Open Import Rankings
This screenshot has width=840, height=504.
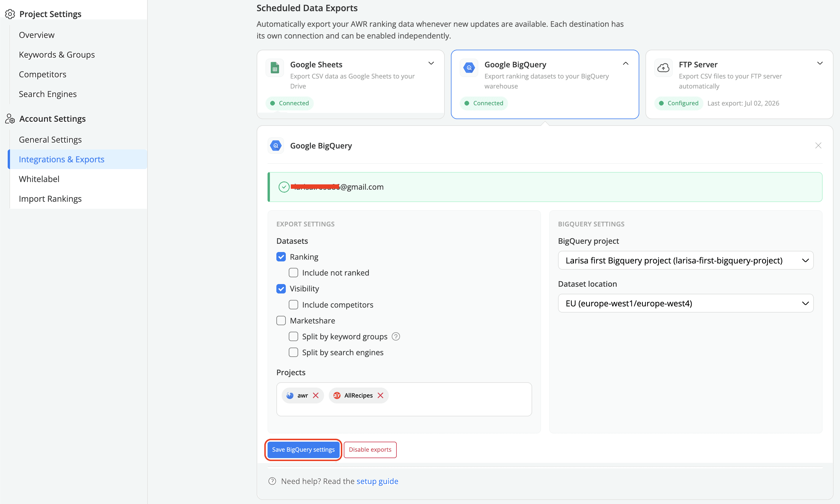pos(50,199)
